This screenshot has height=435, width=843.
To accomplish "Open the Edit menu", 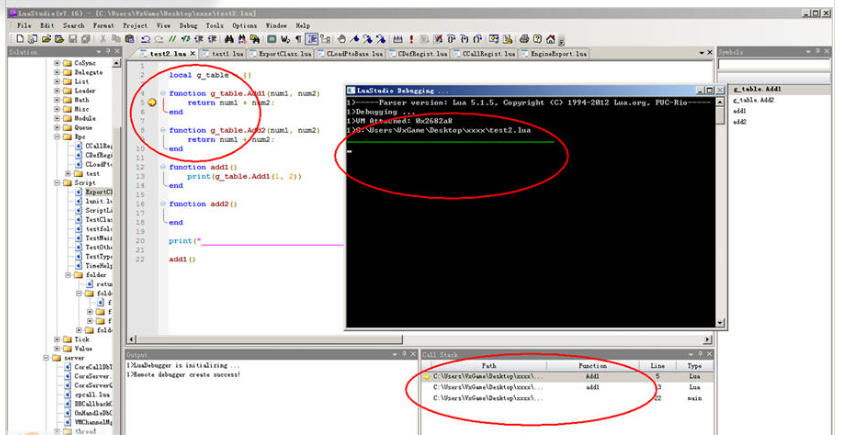I will pyautogui.click(x=47, y=25).
